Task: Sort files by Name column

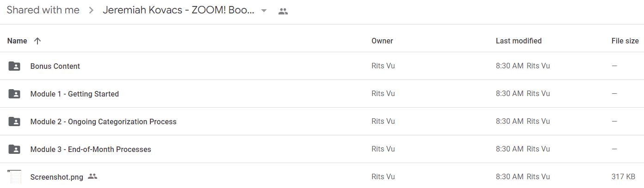Action: (x=17, y=41)
